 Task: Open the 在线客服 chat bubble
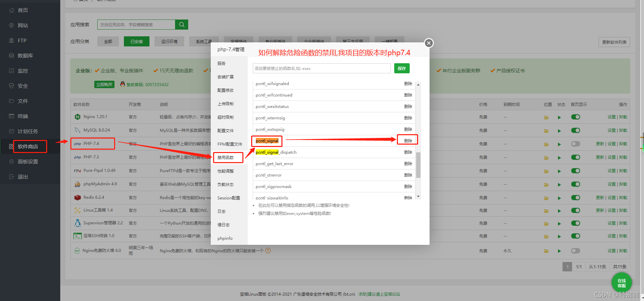621,283
